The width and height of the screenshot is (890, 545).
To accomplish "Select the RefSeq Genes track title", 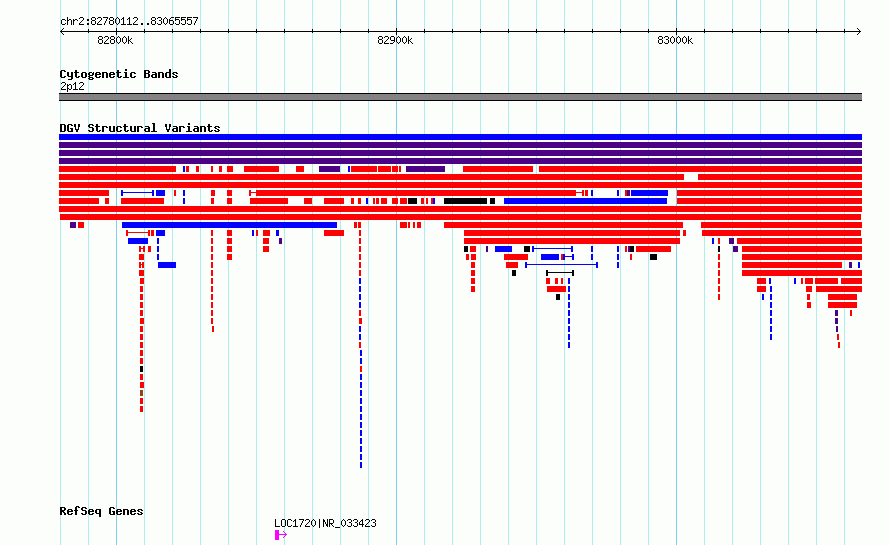I will point(101,511).
